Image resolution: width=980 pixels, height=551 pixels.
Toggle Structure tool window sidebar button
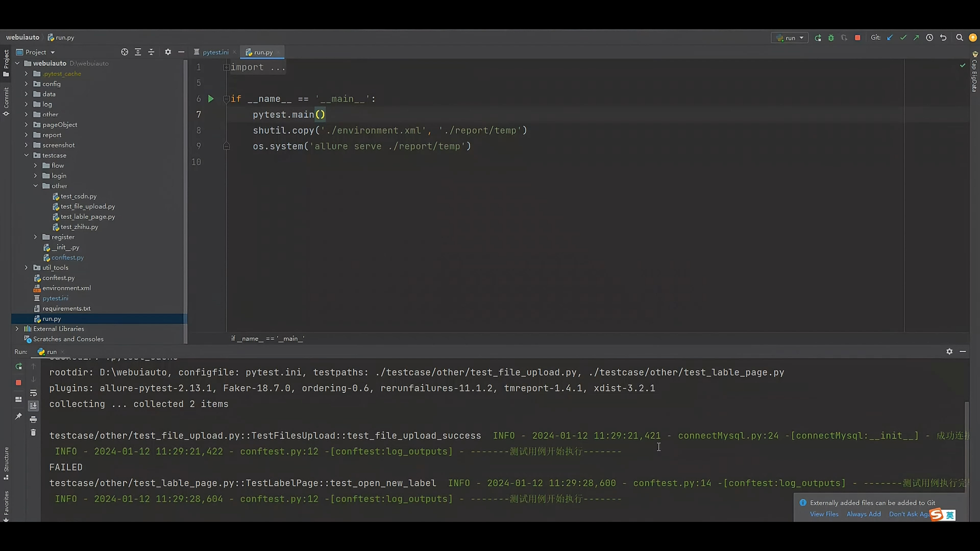6,463
